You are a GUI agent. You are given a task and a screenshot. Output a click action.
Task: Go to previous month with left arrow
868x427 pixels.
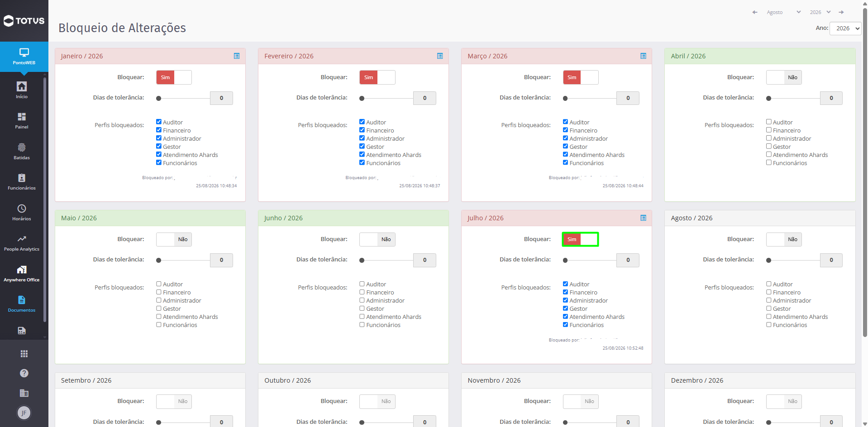(755, 12)
